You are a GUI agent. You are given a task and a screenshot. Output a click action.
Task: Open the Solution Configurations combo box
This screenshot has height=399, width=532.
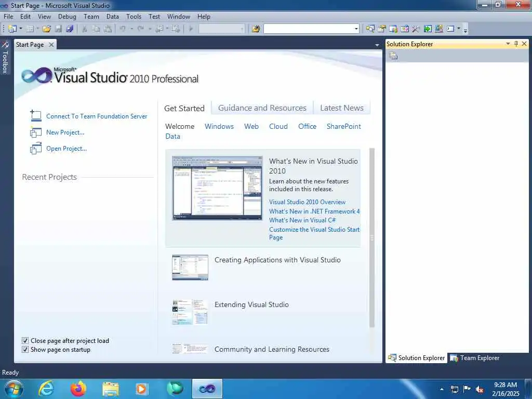221,29
